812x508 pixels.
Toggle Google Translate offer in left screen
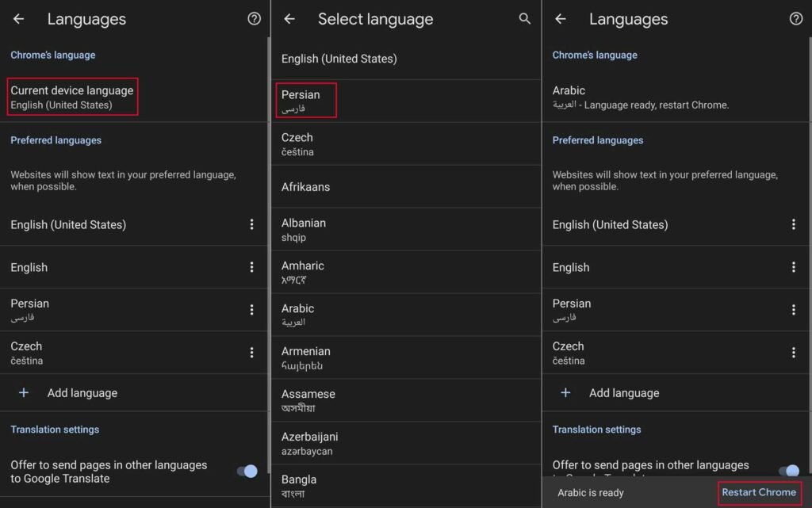[247, 472]
